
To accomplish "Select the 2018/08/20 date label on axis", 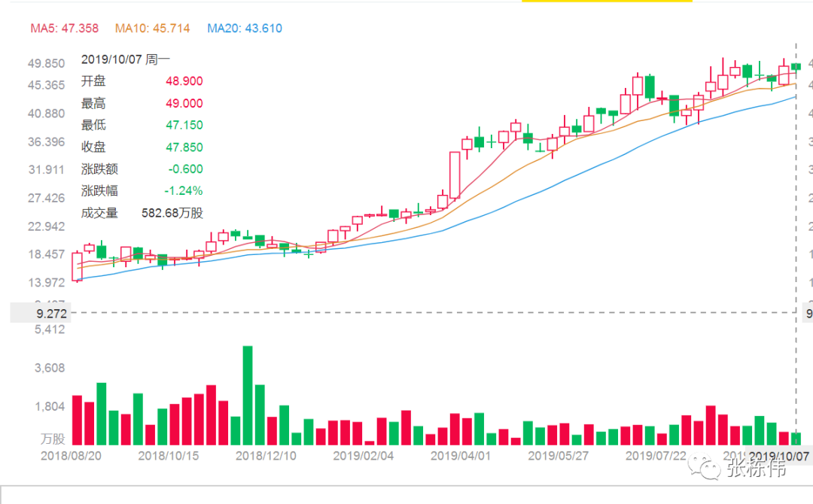I will coord(71,456).
